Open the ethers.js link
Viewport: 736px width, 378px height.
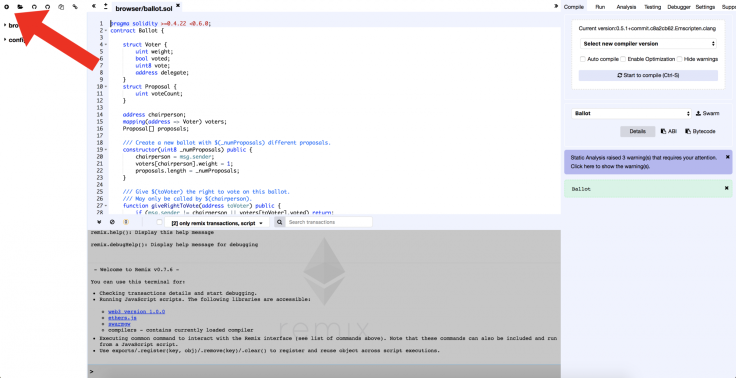pyautogui.click(x=122, y=318)
